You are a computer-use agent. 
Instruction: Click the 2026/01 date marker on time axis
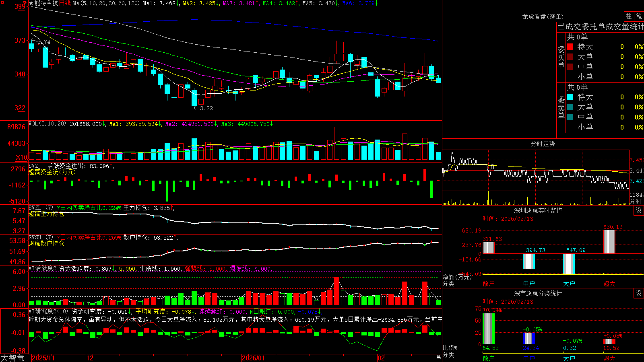(x=254, y=358)
